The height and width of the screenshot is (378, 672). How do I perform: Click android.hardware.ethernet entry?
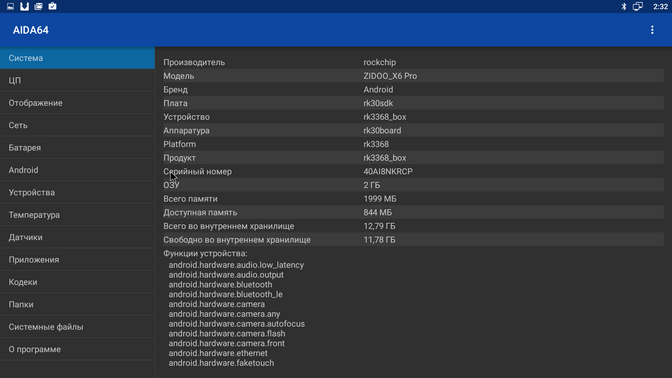(x=218, y=353)
